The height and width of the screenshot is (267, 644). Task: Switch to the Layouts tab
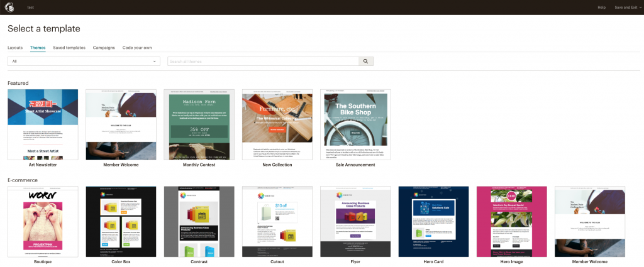pos(15,48)
